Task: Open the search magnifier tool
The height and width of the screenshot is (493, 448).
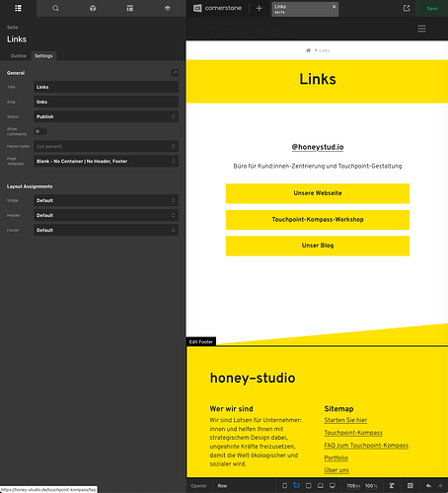Action: point(55,8)
